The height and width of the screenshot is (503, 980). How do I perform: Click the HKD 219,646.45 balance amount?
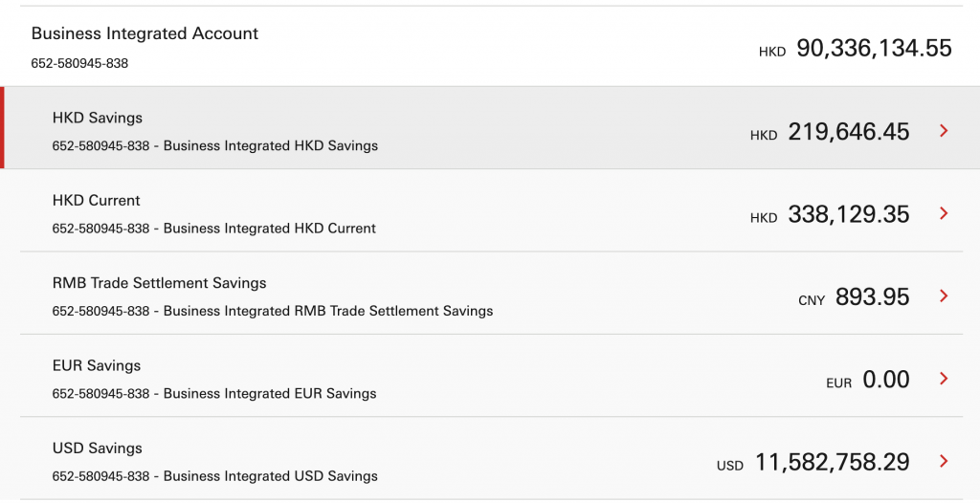[830, 132]
